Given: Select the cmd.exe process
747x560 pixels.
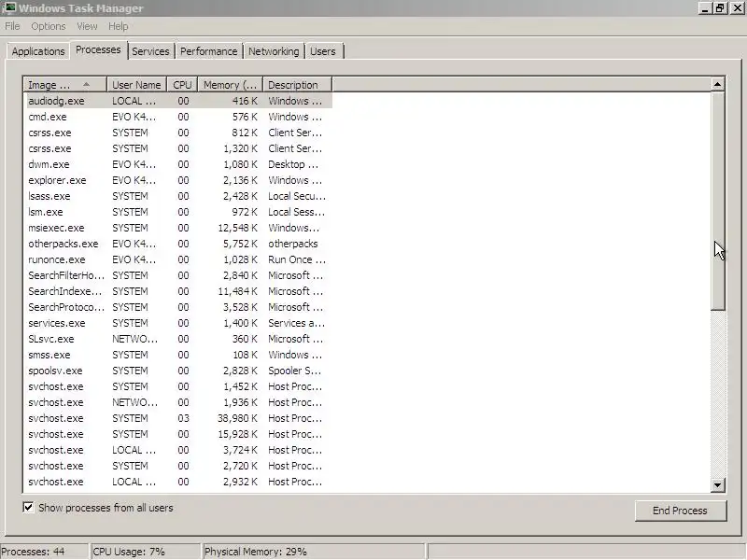Looking at the screenshot, I should point(177,117).
